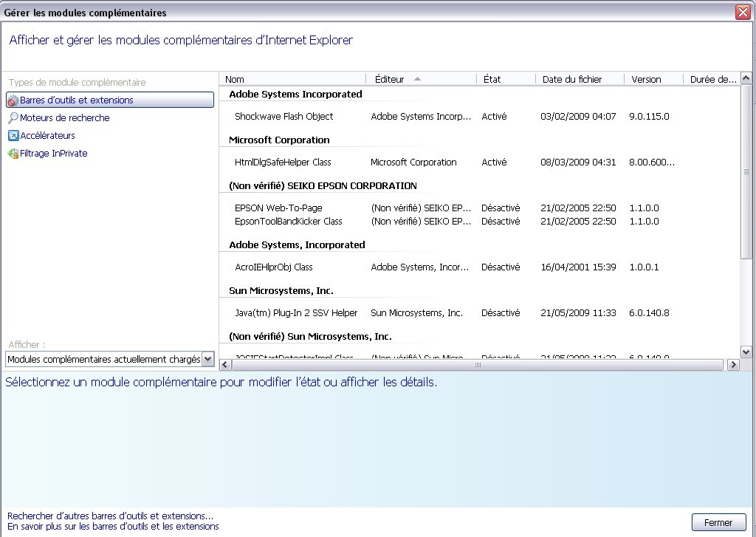Select the Shockwave Flash Object row
Image resolution: width=756 pixels, height=537 pixels.
pyautogui.click(x=479, y=116)
